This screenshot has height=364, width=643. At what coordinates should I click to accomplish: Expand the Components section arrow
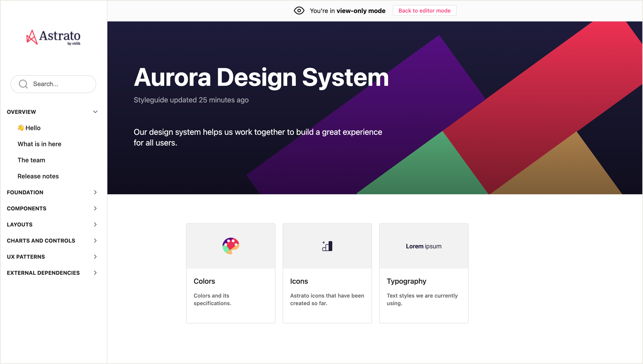95,208
